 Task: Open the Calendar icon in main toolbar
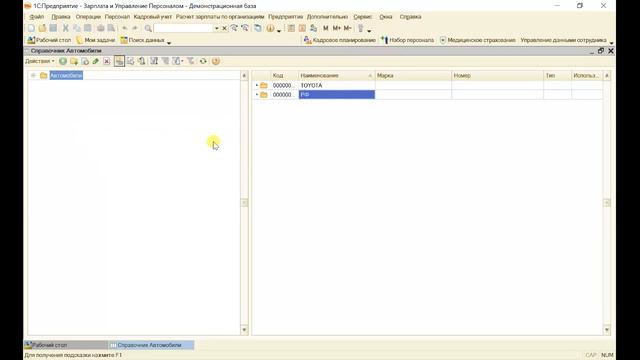pos(302,28)
